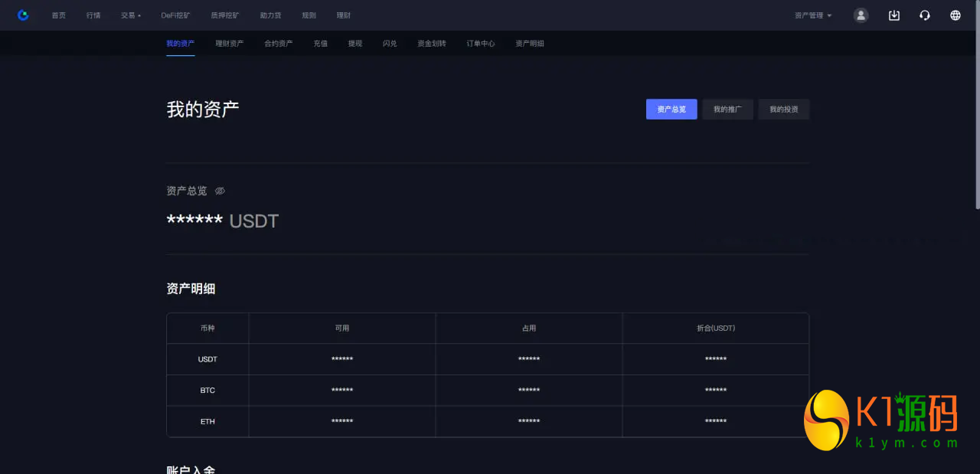Toggle the eye icon beside 资产总览
This screenshot has height=474, width=980.
pos(220,191)
